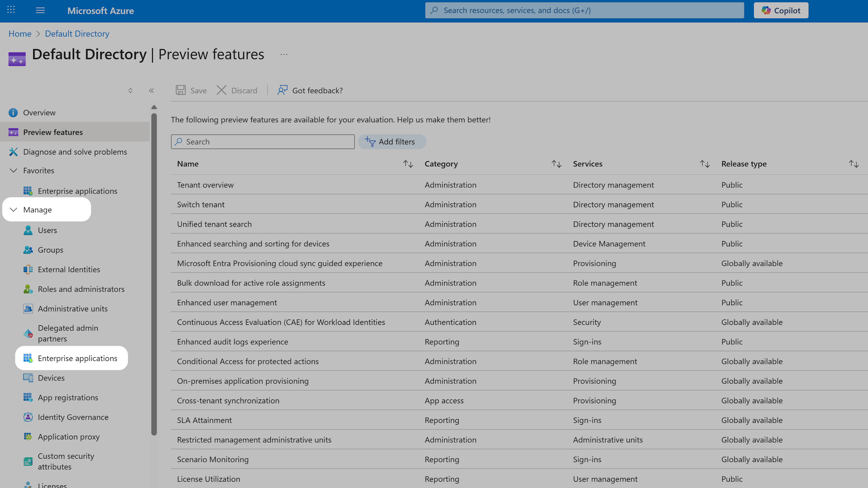Open the hamburger portal menu
Image resolution: width=868 pixels, height=488 pixels.
click(x=40, y=10)
